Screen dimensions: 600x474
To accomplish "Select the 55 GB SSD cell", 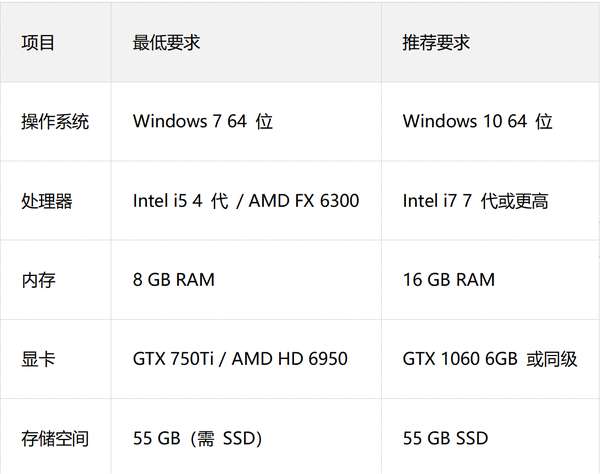I will coord(446,438).
